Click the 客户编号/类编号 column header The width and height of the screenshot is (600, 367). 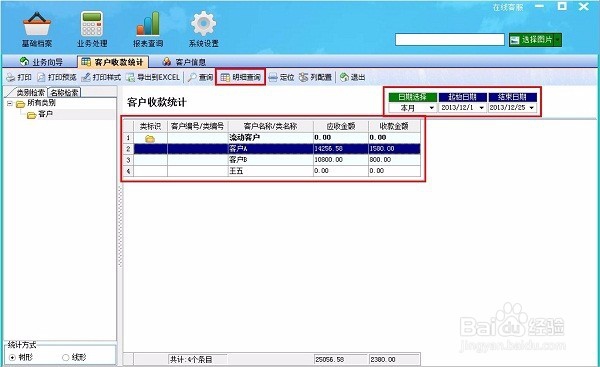(197, 126)
